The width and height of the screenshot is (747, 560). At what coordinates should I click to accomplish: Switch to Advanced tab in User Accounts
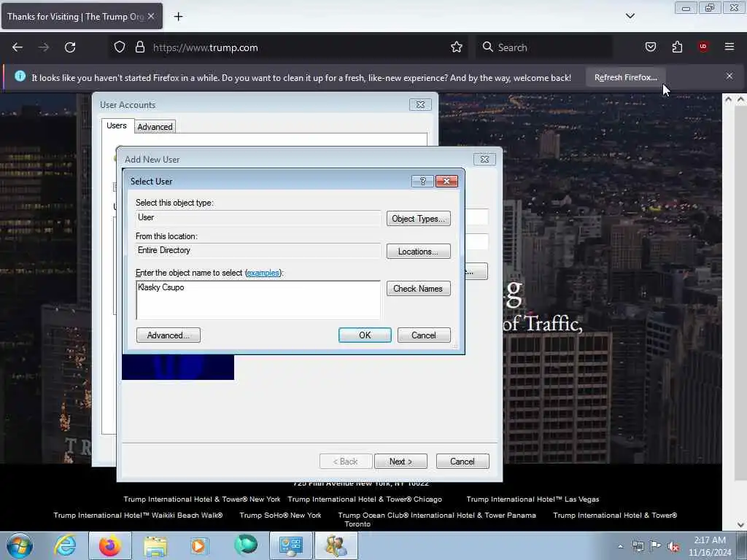point(155,127)
